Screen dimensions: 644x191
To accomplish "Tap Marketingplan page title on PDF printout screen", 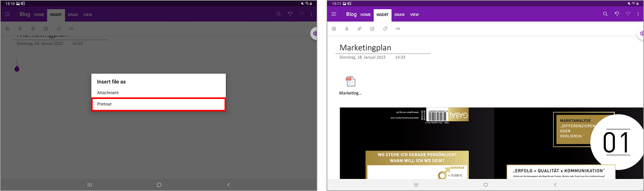I will (365, 48).
